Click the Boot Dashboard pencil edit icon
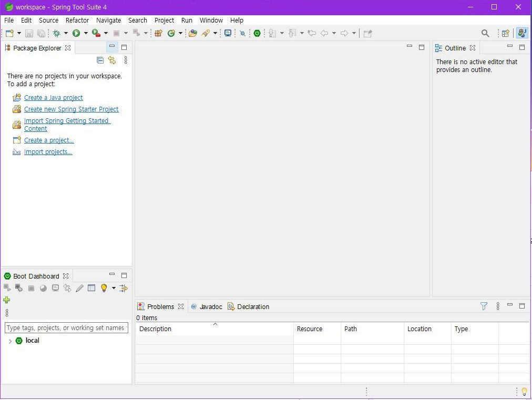 pyautogui.click(x=79, y=288)
